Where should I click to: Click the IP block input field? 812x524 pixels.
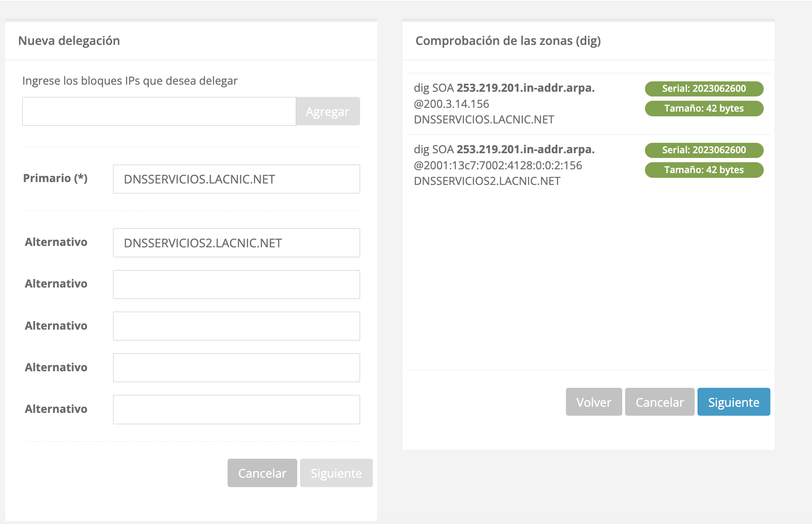coord(159,112)
